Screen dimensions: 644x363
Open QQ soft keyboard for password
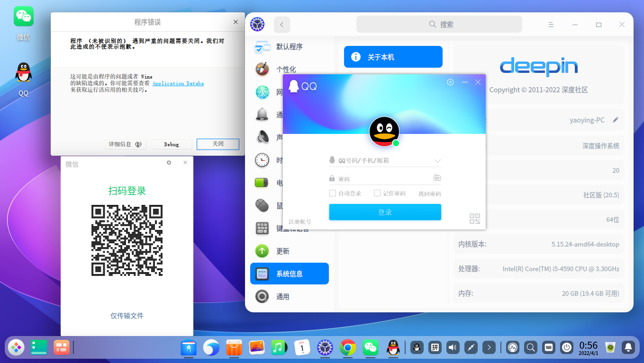click(x=437, y=177)
